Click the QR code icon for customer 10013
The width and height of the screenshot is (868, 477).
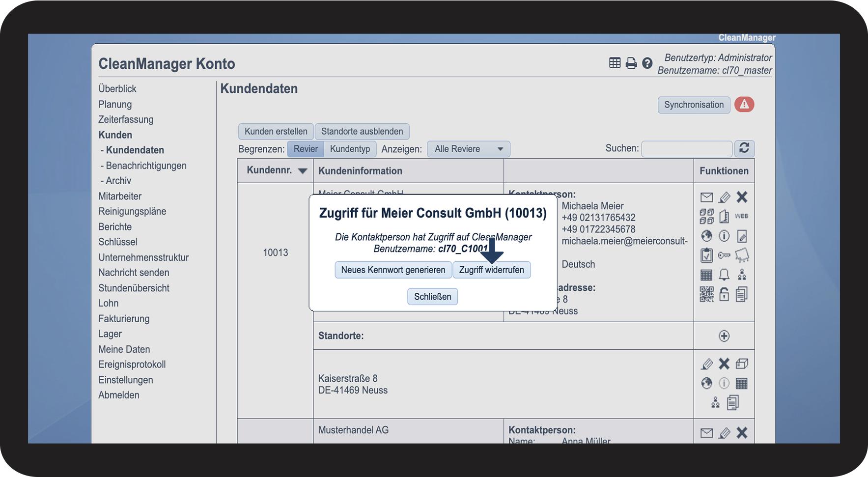(706, 294)
